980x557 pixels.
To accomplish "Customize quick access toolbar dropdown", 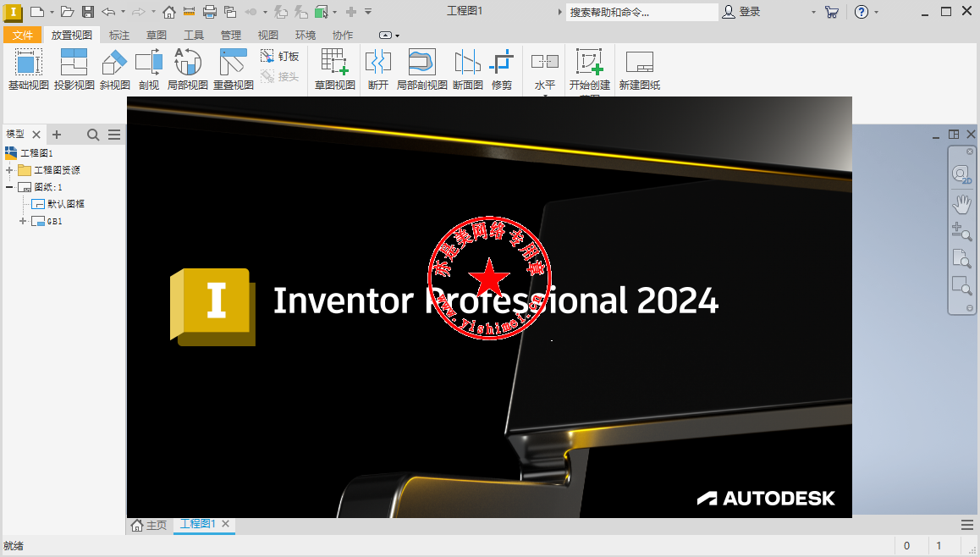I will pyautogui.click(x=368, y=11).
